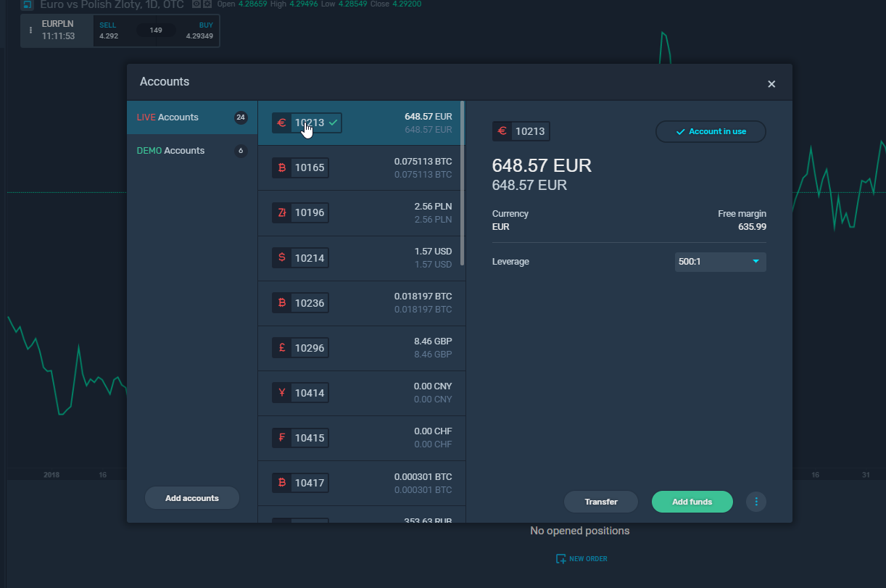Click the Add accounts button

coord(192,498)
